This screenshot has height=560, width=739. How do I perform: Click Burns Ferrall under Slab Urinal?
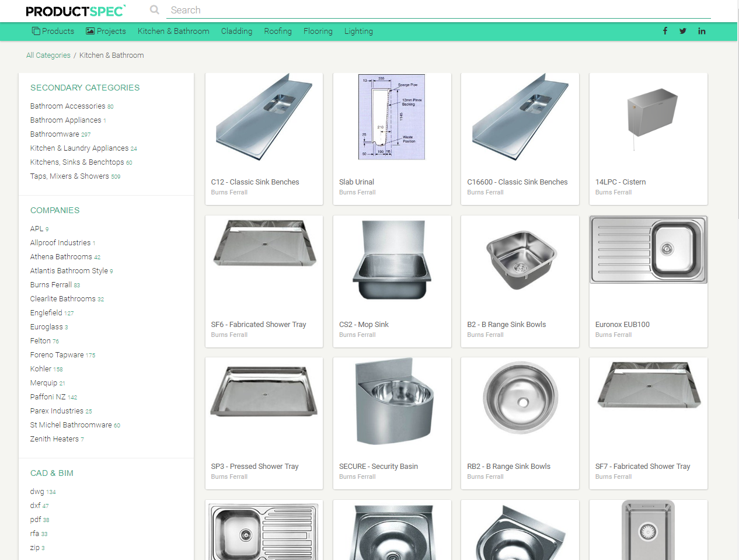point(357,193)
